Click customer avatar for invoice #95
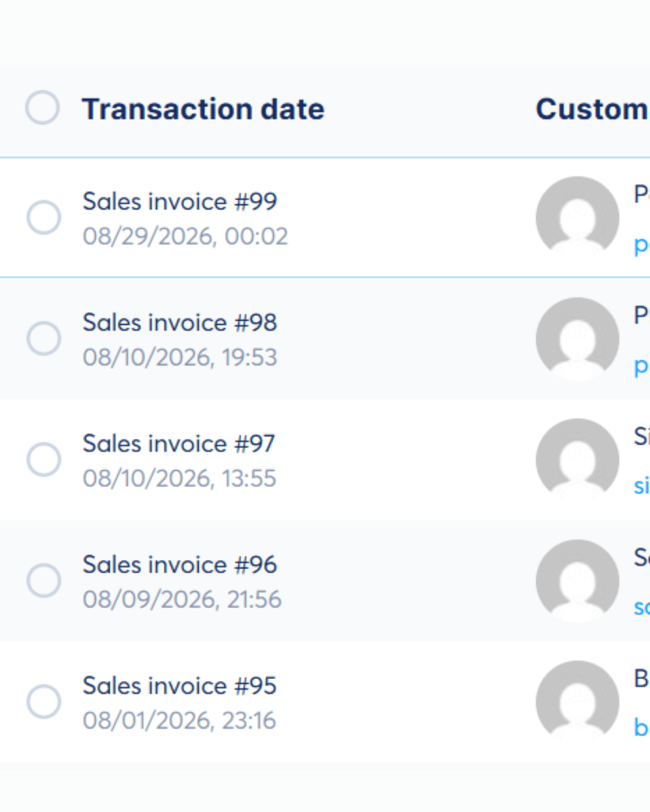 pyautogui.click(x=577, y=702)
